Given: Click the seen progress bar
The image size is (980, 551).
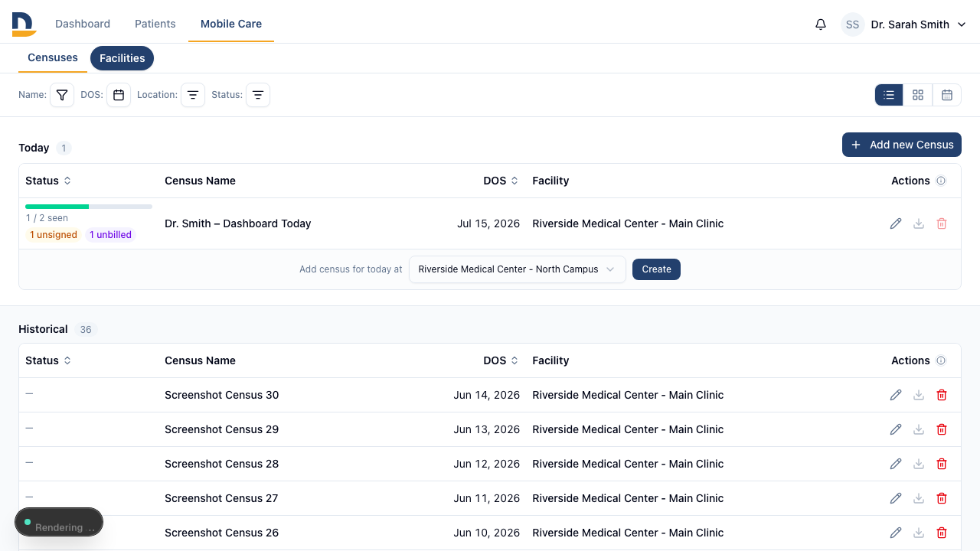Looking at the screenshot, I should pos(89,207).
